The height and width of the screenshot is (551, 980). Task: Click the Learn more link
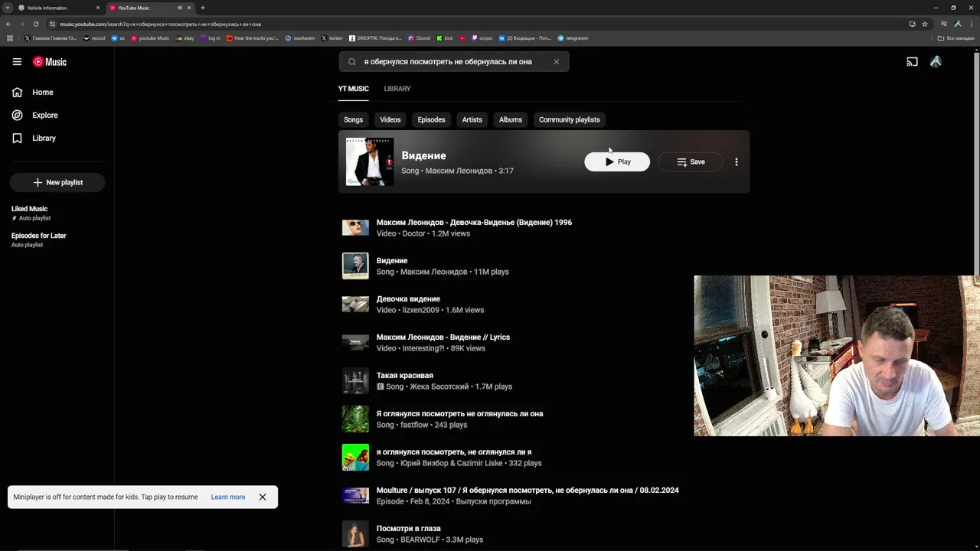[x=228, y=497]
